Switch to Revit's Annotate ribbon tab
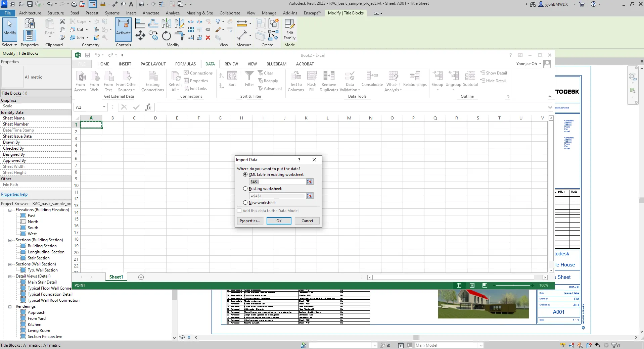 click(x=151, y=13)
